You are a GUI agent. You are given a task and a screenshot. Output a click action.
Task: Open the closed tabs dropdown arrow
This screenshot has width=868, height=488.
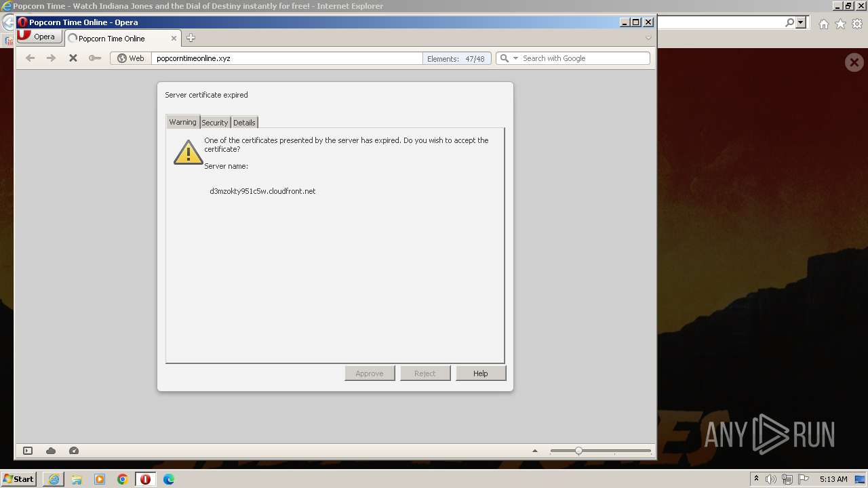click(x=648, y=38)
